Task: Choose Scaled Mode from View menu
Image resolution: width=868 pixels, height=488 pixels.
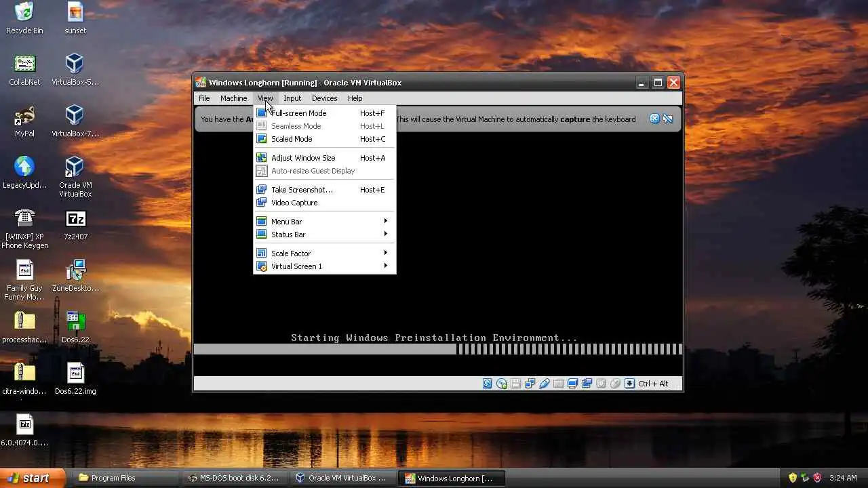Action: (x=324, y=139)
